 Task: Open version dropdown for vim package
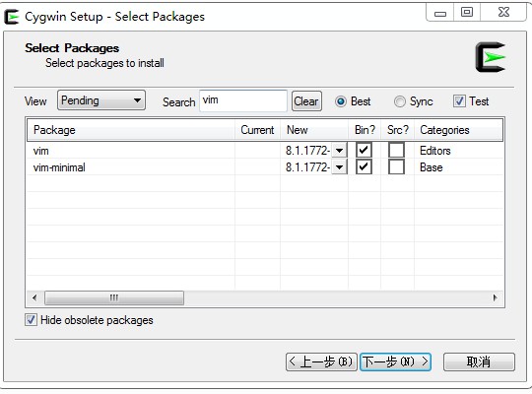pos(339,151)
